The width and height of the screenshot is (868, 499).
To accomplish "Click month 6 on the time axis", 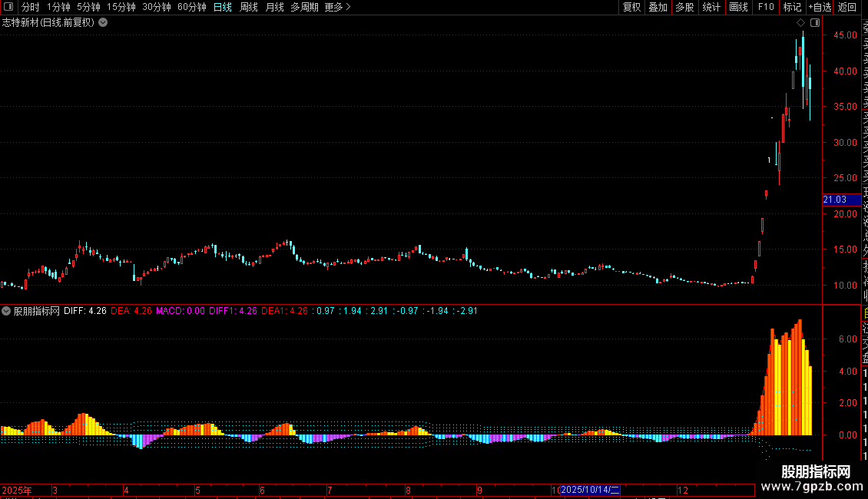I will (262, 490).
